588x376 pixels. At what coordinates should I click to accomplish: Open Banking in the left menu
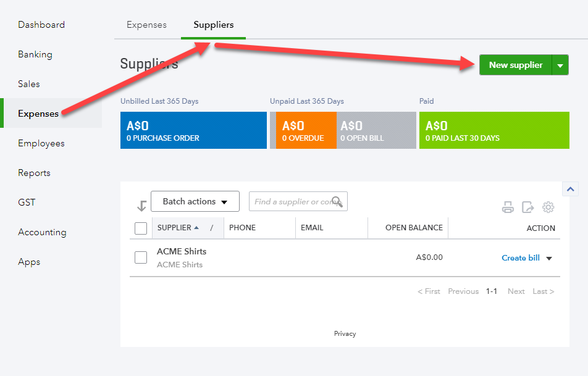pyautogui.click(x=35, y=54)
